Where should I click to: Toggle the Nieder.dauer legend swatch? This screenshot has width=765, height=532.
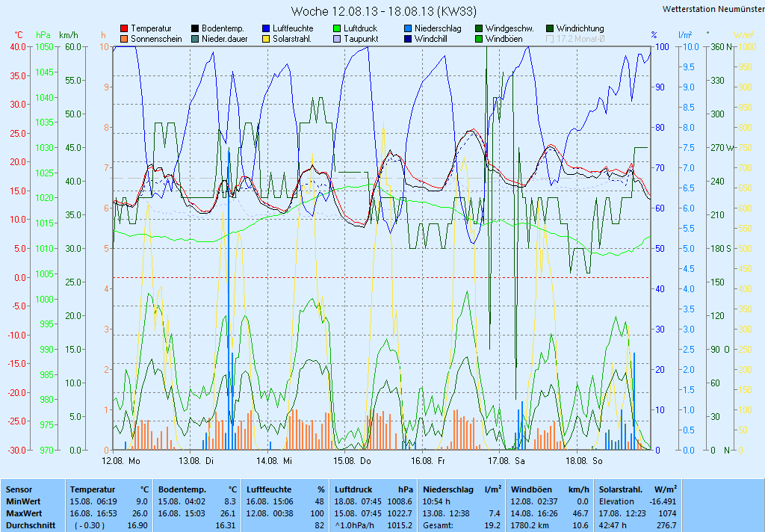click(195, 39)
